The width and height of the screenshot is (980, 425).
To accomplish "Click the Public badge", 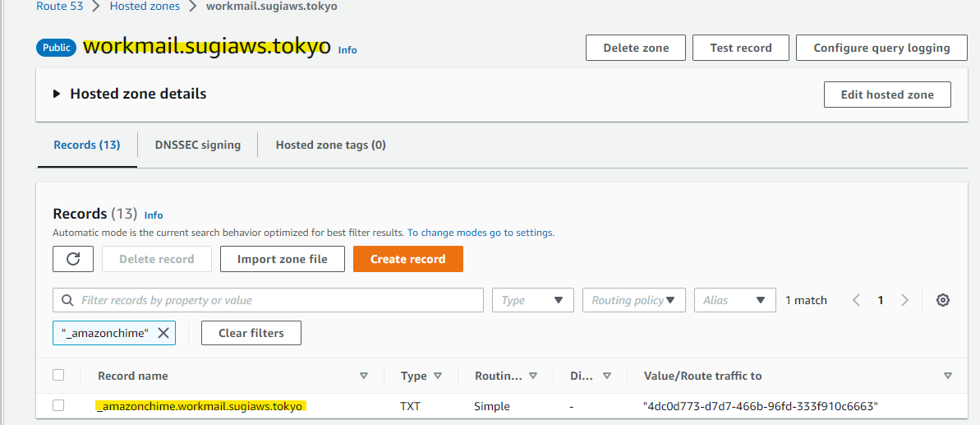I will (56, 48).
